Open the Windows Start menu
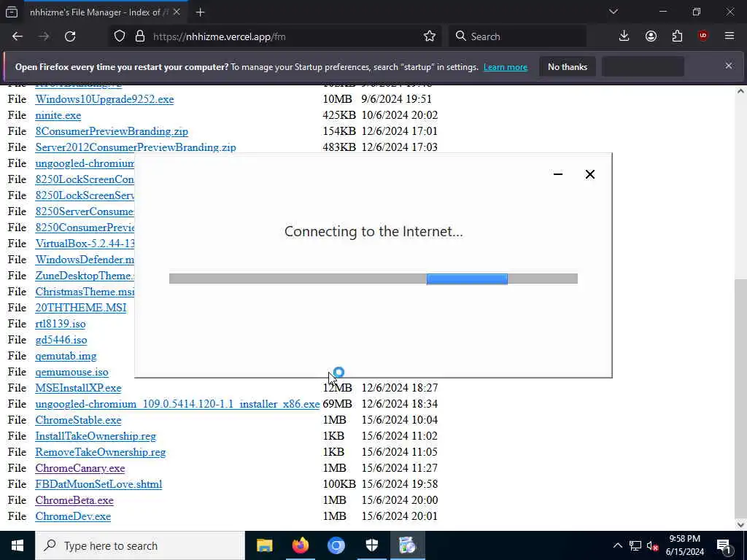 [x=18, y=545]
